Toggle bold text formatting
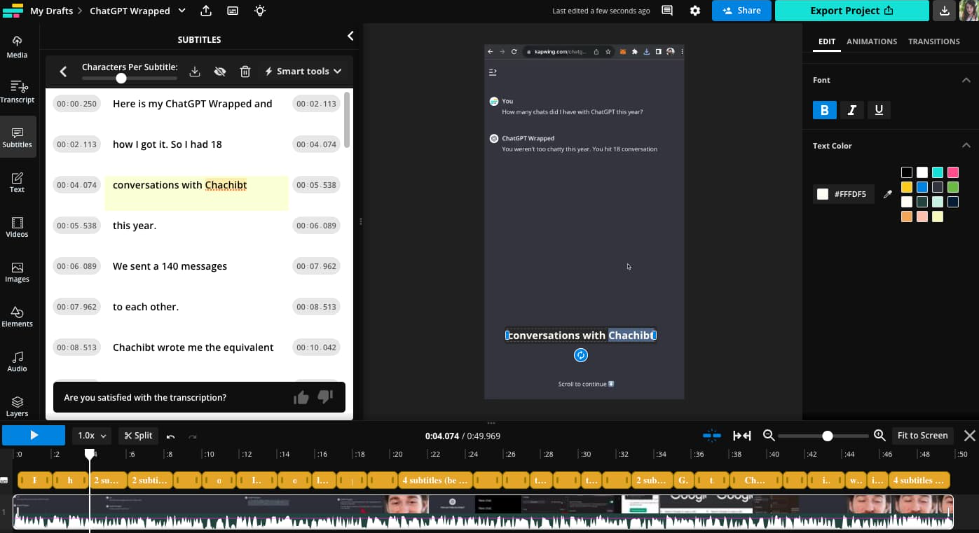The width and height of the screenshot is (979, 533). coord(824,110)
